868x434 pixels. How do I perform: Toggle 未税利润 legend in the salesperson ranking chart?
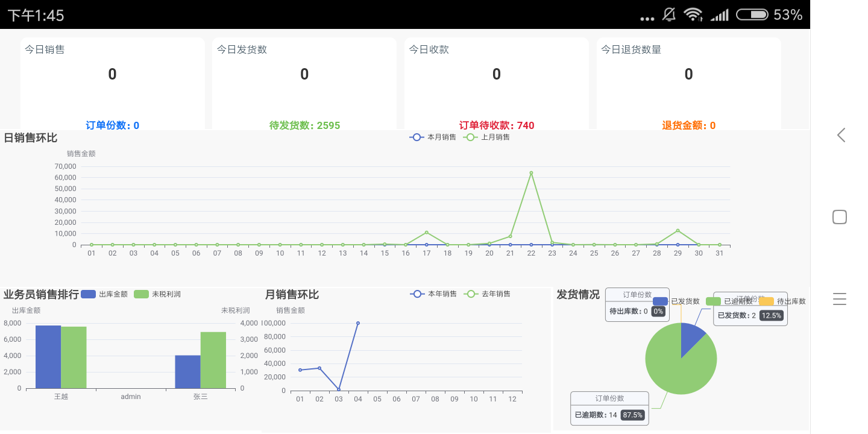(x=157, y=294)
